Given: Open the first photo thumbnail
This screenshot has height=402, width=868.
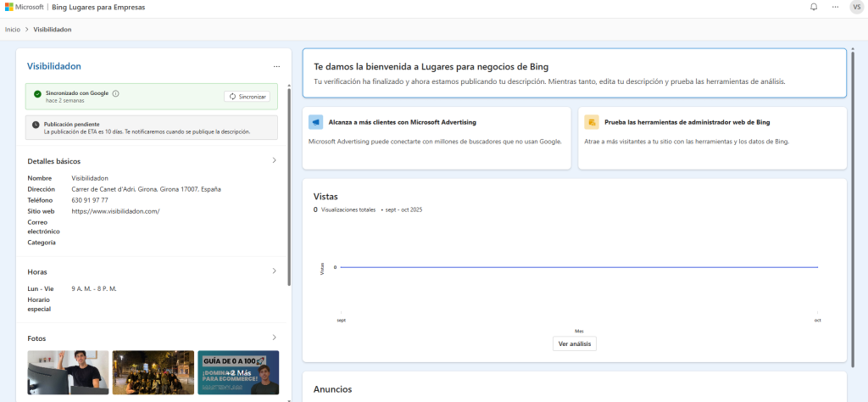Looking at the screenshot, I should point(68,371).
